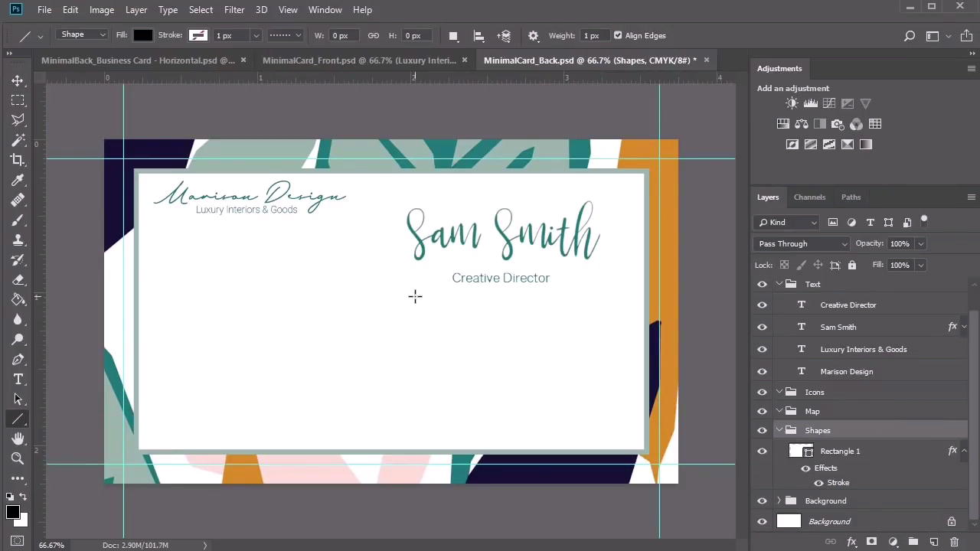
Task: Select the Hand tool
Action: [x=18, y=439]
